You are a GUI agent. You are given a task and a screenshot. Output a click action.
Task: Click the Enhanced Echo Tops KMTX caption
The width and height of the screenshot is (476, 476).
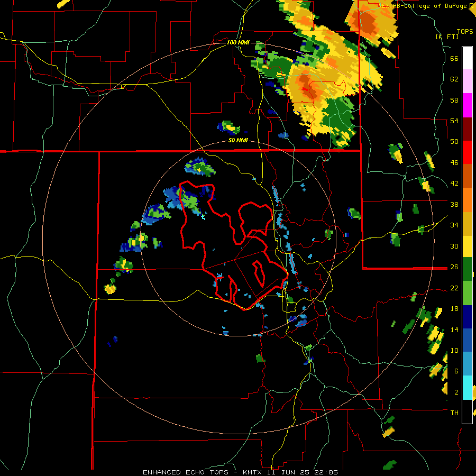(240, 472)
